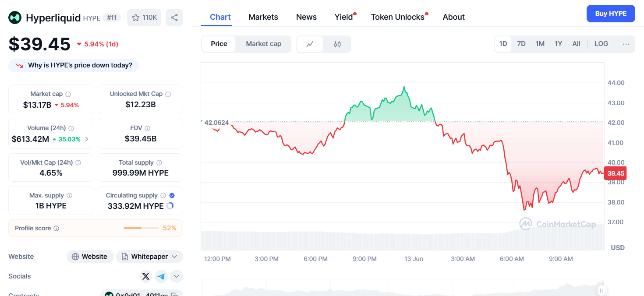
Task: Toggle the LOG scale on the chart
Action: pyautogui.click(x=601, y=44)
